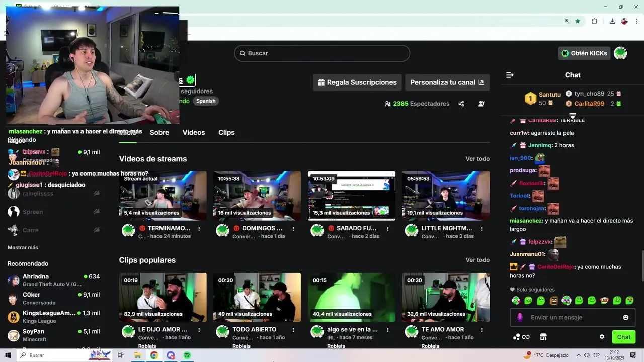Open taskbar notifications icon
Viewport: 644px width, 362px height.
click(633, 355)
